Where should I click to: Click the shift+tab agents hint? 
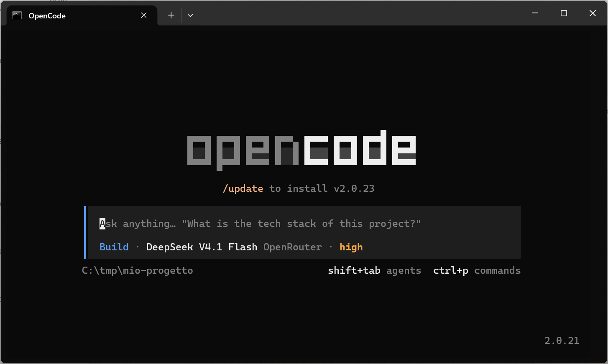coord(375,271)
